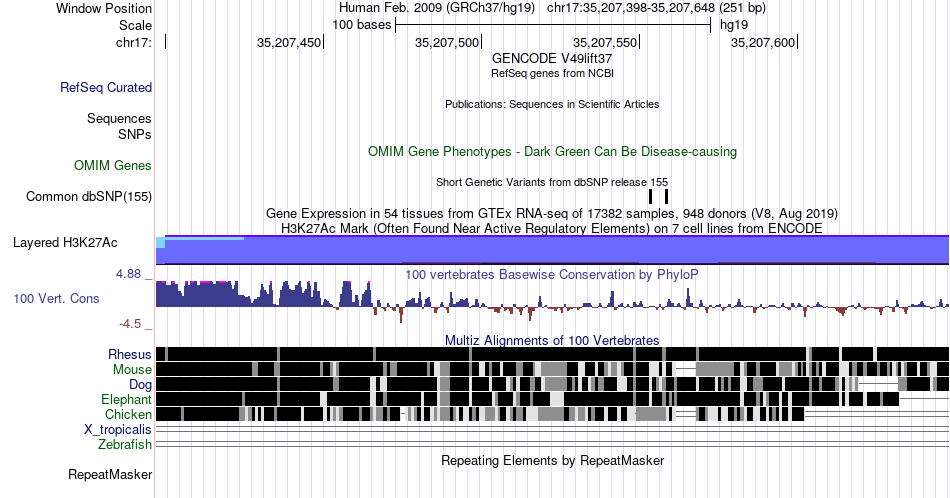Click Publications: Sequences in Scientific Articles title

[552, 104]
